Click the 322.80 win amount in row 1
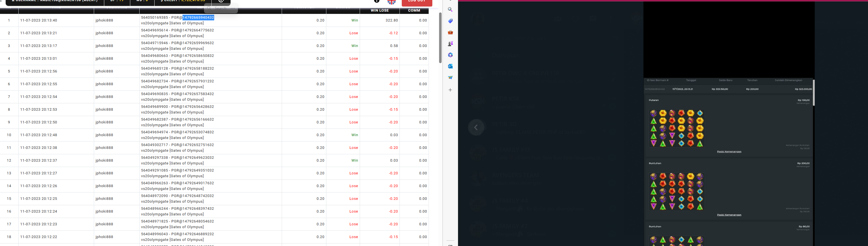This screenshot has height=246, width=868. tap(392, 20)
